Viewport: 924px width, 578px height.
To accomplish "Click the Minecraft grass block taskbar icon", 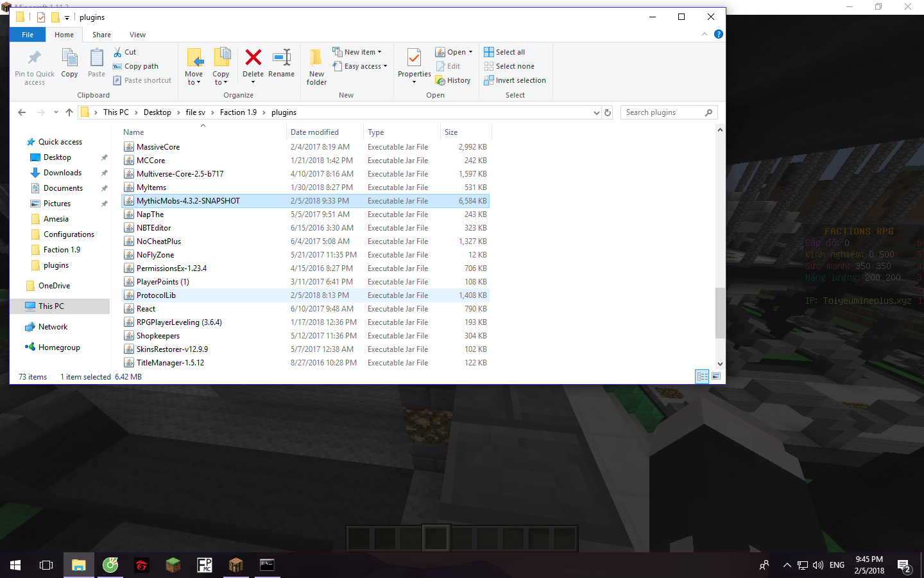I will pyautogui.click(x=173, y=565).
